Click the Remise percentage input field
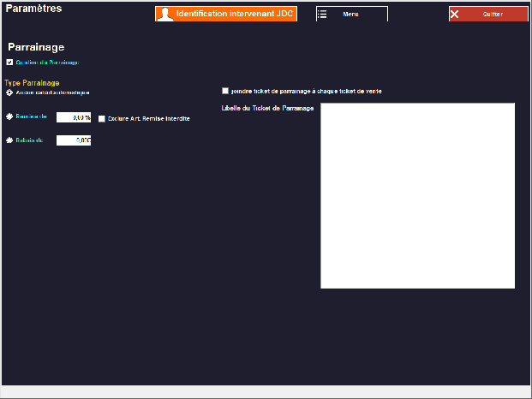 point(74,117)
